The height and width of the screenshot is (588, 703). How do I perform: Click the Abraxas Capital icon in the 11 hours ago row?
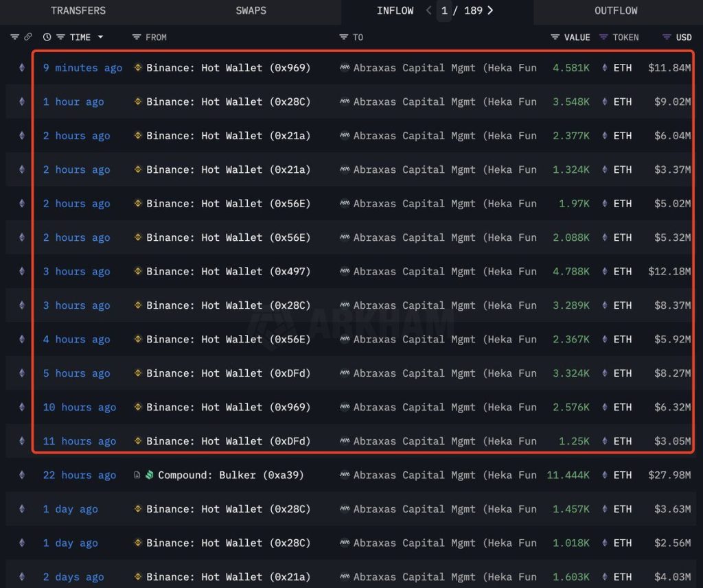345,441
